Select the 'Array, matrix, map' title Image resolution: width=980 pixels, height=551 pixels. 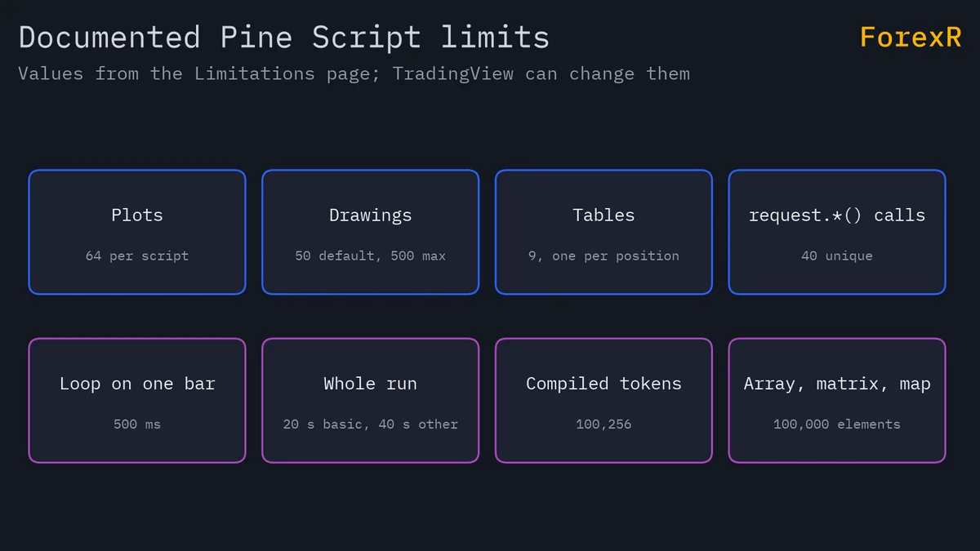[x=837, y=384]
